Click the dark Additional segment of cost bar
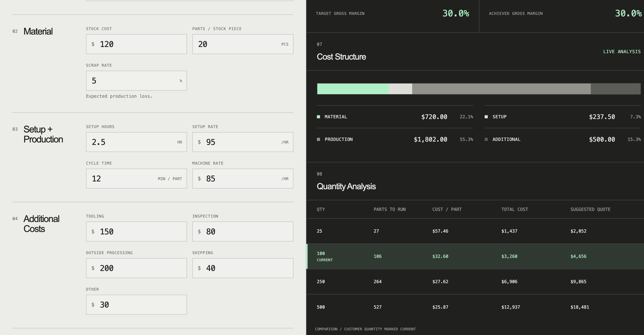 click(615, 89)
